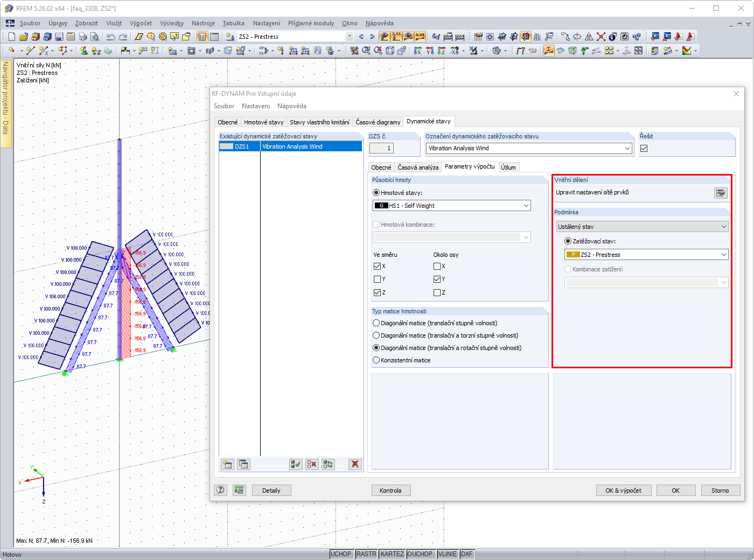Viewport: 754px width, 560px height.
Task: Click the Open file folder icon
Action: [23, 37]
